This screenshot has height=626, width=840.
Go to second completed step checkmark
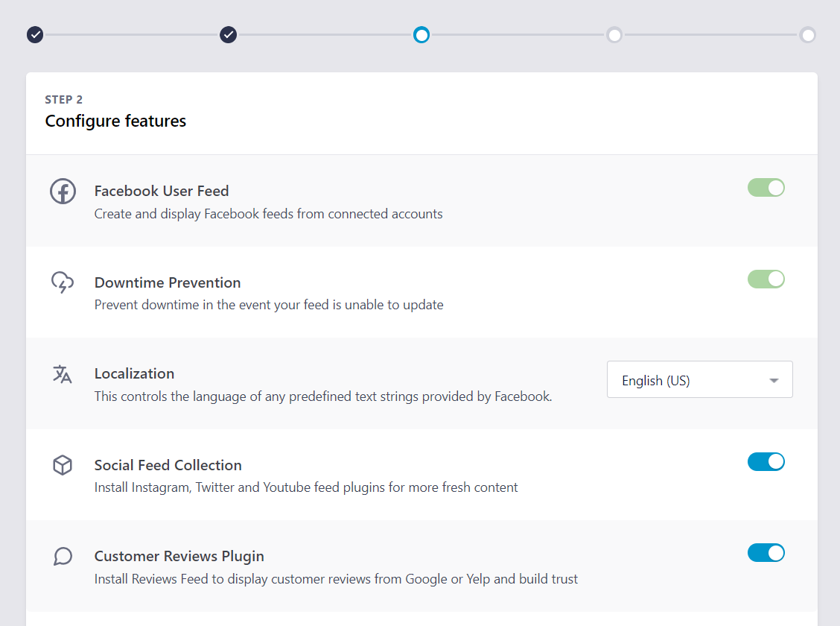tap(229, 35)
